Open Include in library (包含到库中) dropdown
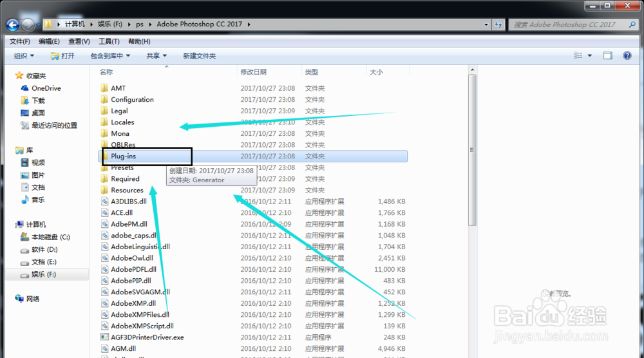Image resolution: width=644 pixels, height=358 pixels. (110, 55)
